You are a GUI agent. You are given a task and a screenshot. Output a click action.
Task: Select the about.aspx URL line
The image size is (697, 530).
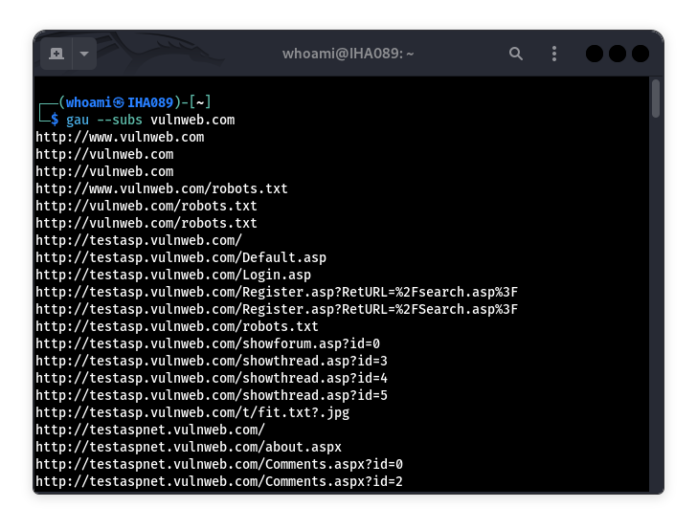point(188,447)
